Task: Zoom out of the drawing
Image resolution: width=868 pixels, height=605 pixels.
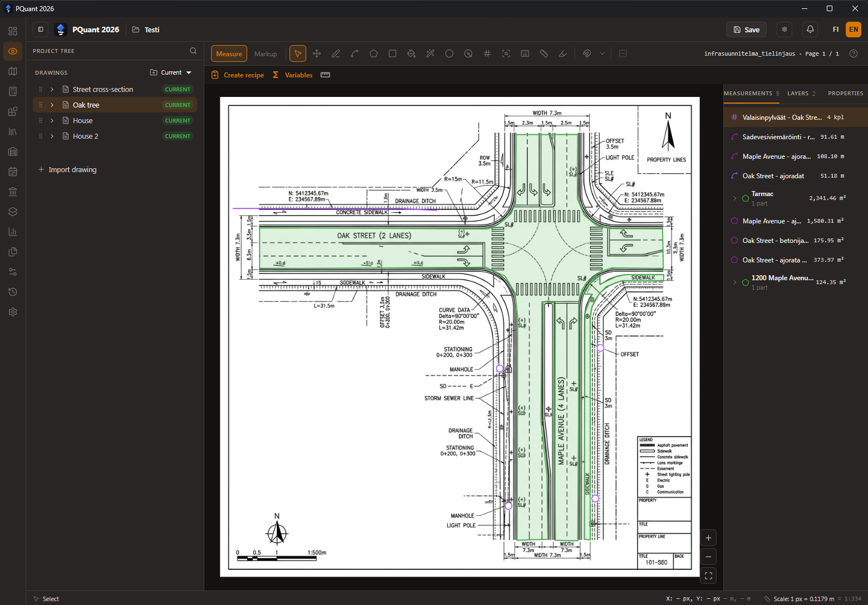Action: click(x=708, y=557)
